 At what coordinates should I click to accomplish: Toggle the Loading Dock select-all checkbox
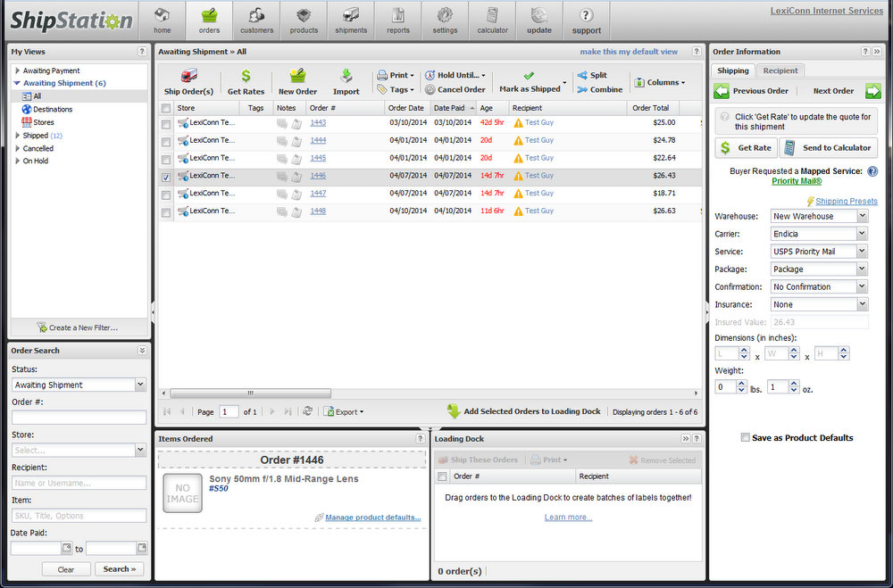442,476
